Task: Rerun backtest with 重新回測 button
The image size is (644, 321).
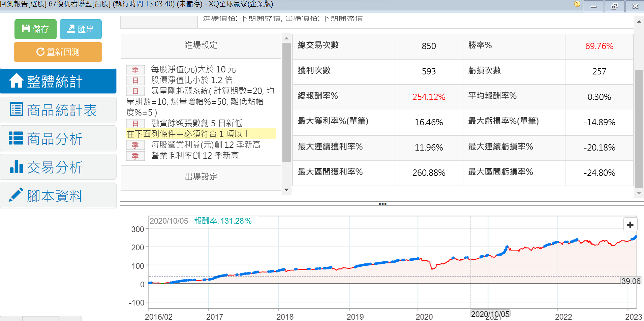Action: [x=58, y=52]
